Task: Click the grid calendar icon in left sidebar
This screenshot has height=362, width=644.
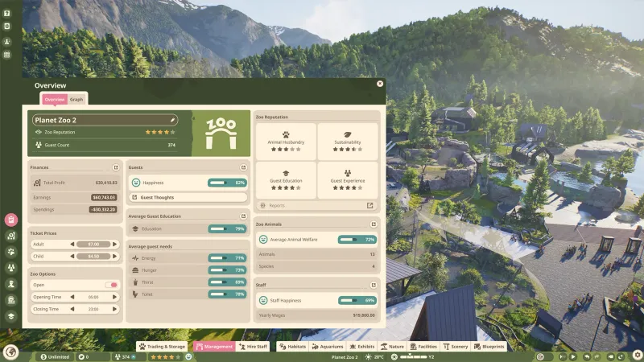Action: (7, 55)
